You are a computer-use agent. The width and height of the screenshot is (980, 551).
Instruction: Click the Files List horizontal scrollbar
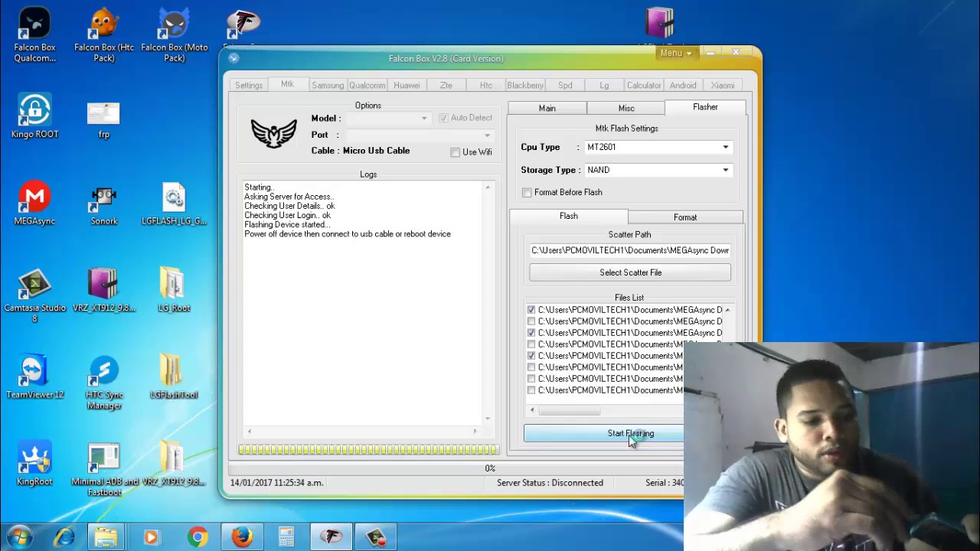(x=570, y=410)
